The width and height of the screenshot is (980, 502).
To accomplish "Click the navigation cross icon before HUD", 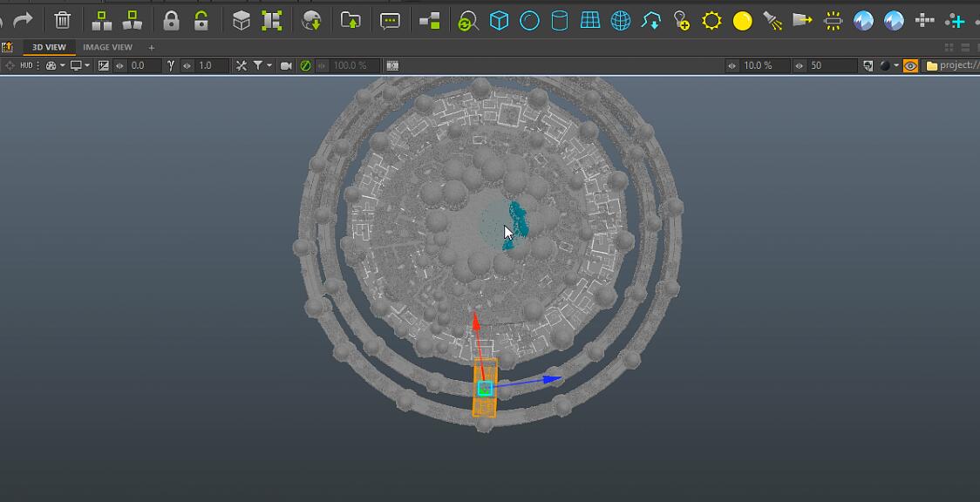I will [10, 65].
